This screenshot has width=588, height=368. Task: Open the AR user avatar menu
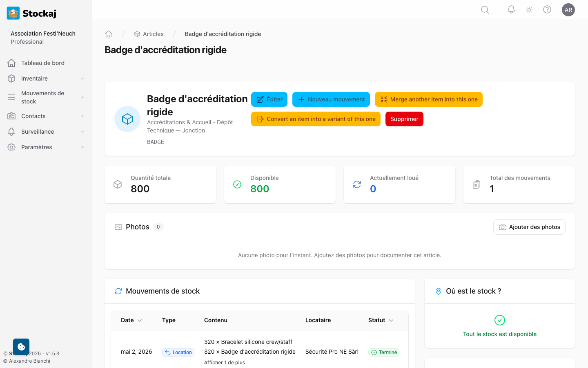(568, 10)
